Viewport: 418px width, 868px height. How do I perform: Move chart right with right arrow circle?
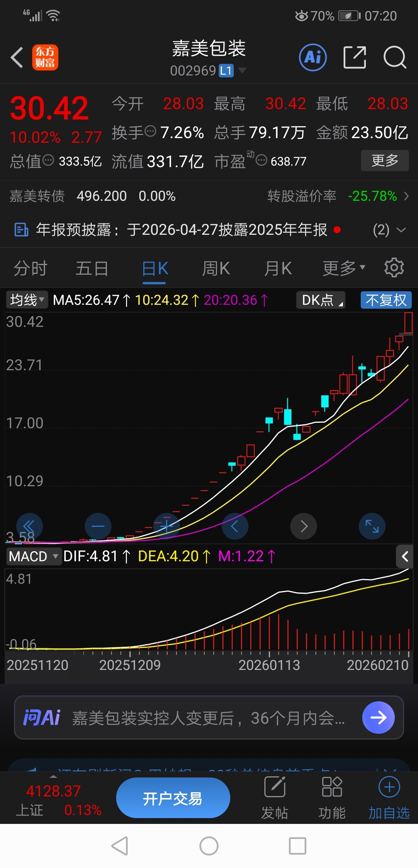click(x=304, y=526)
